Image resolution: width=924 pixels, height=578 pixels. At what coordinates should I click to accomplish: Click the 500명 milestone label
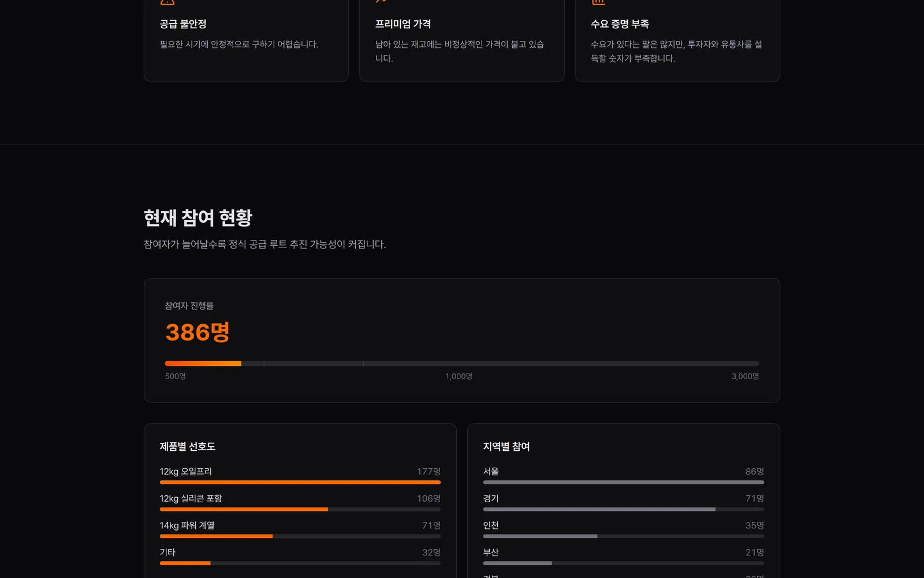tap(176, 376)
